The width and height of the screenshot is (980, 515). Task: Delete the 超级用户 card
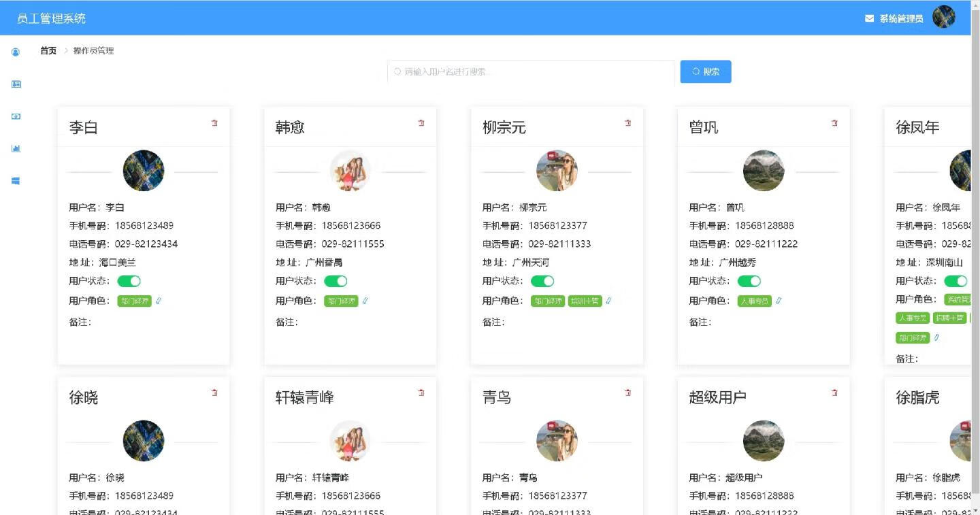(x=835, y=393)
